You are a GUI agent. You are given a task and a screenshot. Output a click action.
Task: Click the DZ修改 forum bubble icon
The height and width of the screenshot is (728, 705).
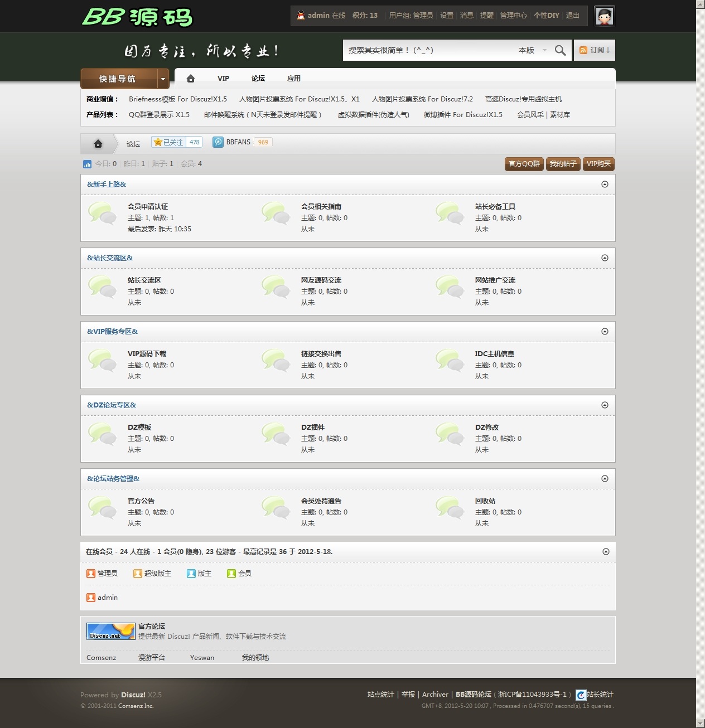450,434
